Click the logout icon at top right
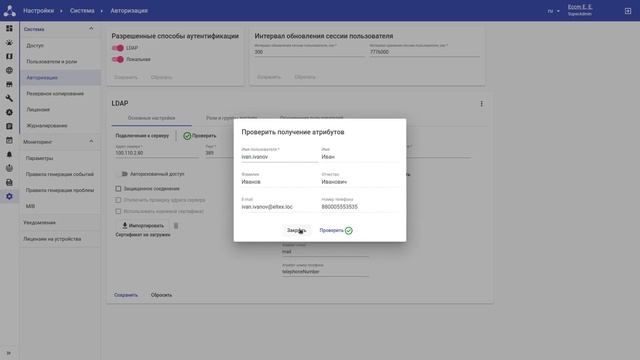Viewport: 640px width, 360px height. pyautogui.click(x=628, y=11)
